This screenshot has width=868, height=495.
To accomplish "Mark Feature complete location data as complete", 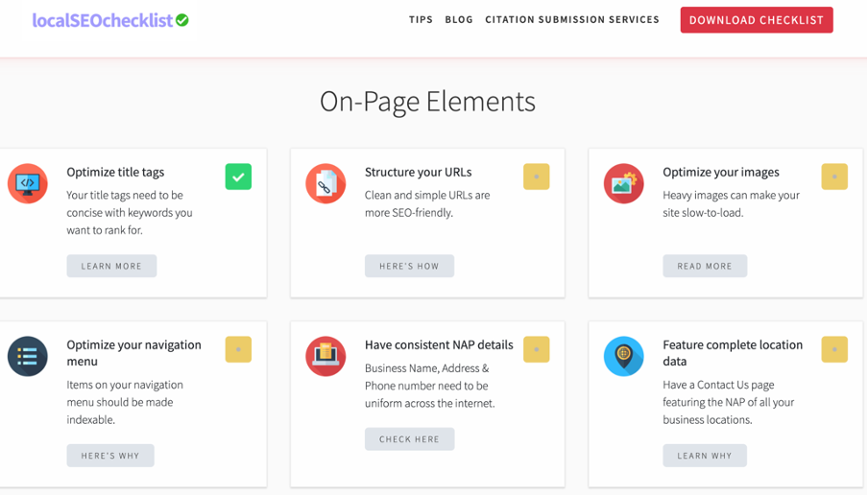I will pos(833,349).
